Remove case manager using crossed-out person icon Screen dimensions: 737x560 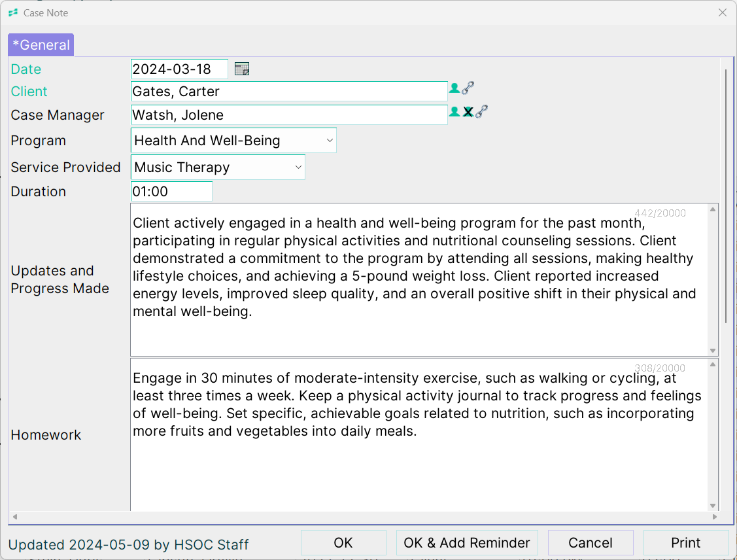pos(468,112)
